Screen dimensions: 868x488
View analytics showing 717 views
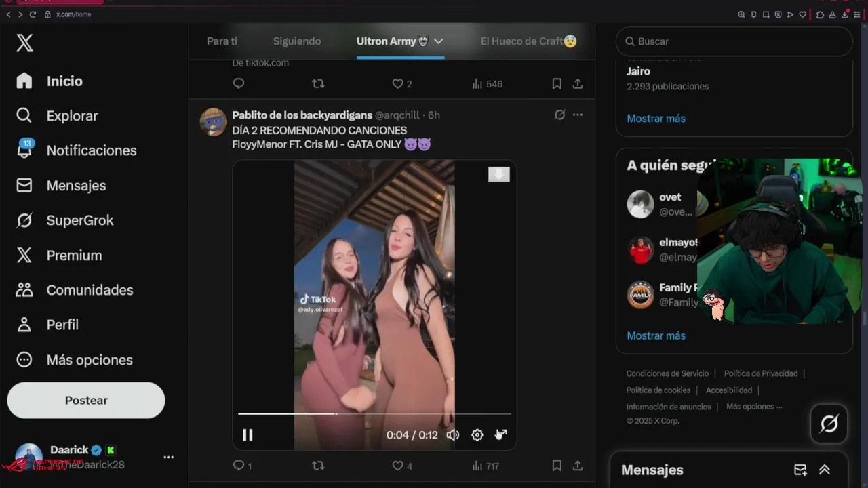[x=486, y=466]
